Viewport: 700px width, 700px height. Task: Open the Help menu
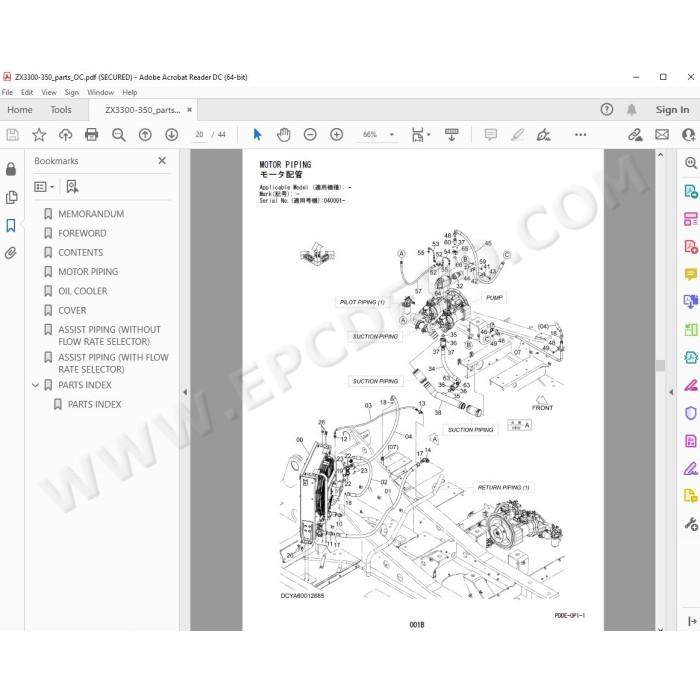tap(129, 92)
